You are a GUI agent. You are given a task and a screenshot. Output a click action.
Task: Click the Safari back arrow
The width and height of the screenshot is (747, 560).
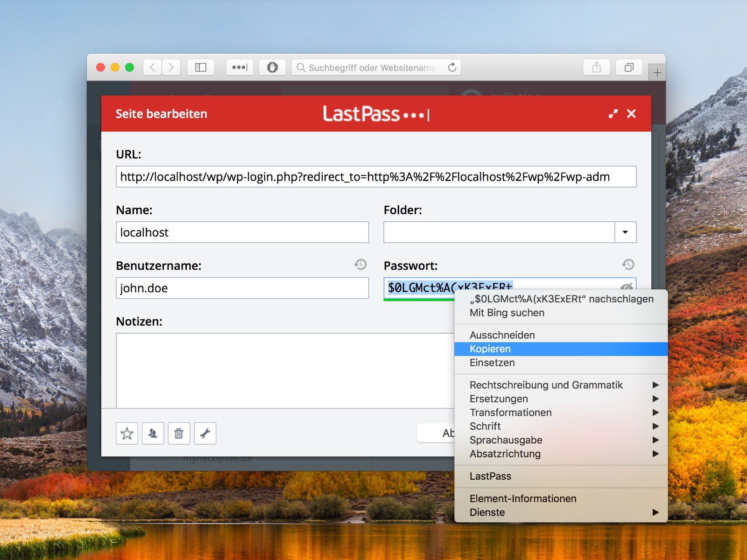pyautogui.click(x=152, y=67)
